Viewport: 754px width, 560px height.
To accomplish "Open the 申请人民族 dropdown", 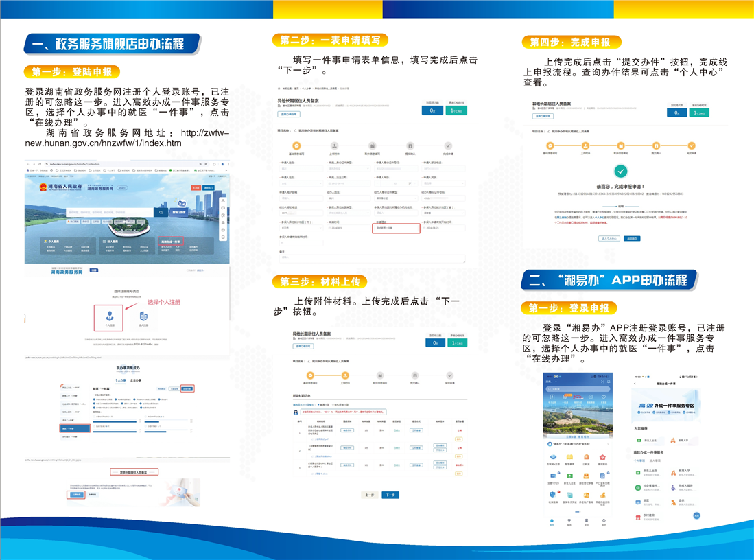I will pyautogui.click(x=443, y=183).
